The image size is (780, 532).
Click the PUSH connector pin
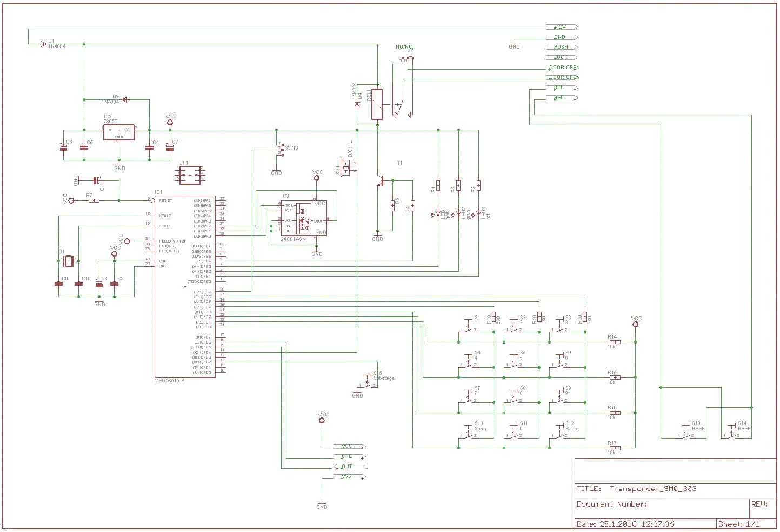click(562, 47)
